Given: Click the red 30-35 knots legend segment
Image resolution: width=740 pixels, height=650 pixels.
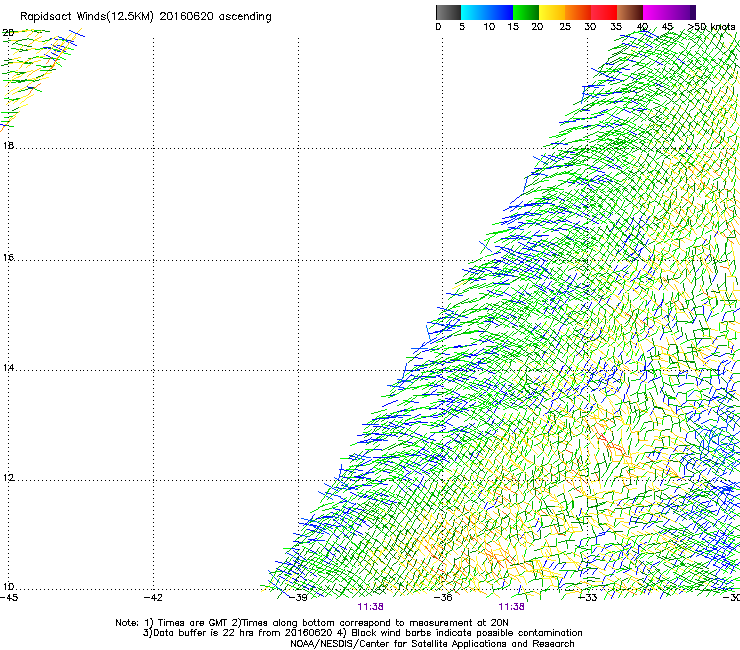Looking at the screenshot, I should coord(604,12).
